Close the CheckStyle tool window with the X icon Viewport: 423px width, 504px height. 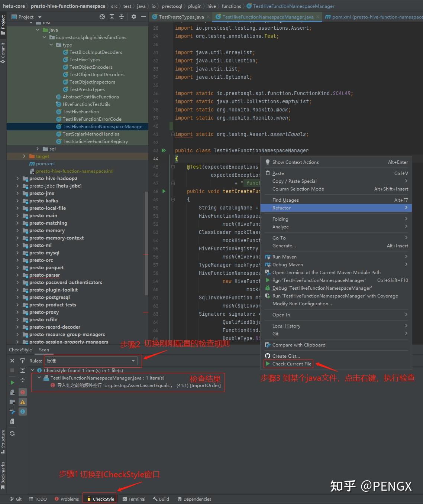(x=12, y=361)
